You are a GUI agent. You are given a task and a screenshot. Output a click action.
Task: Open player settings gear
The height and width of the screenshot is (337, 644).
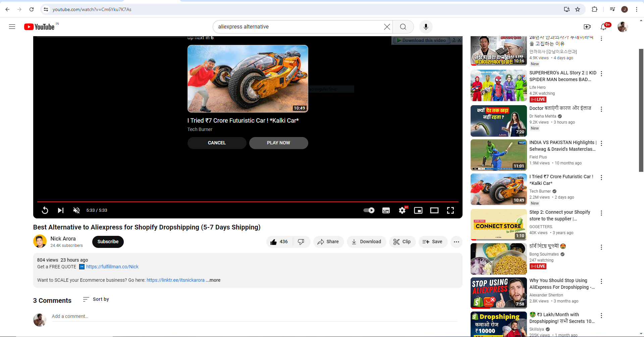click(402, 210)
